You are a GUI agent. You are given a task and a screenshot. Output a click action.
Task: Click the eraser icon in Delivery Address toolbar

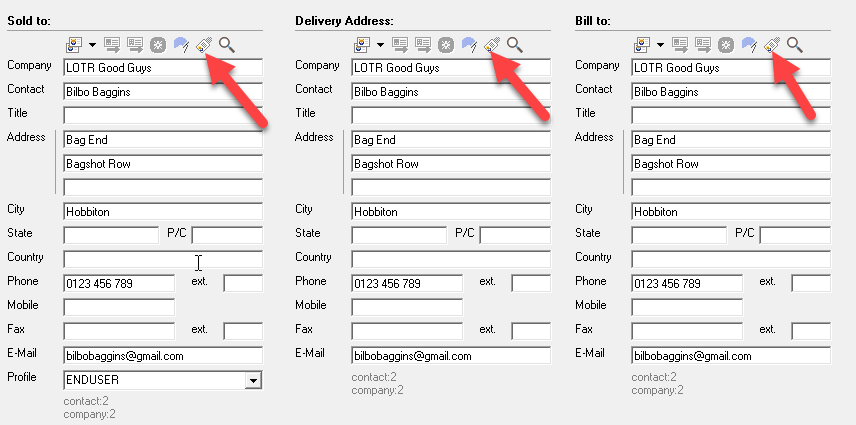point(492,44)
